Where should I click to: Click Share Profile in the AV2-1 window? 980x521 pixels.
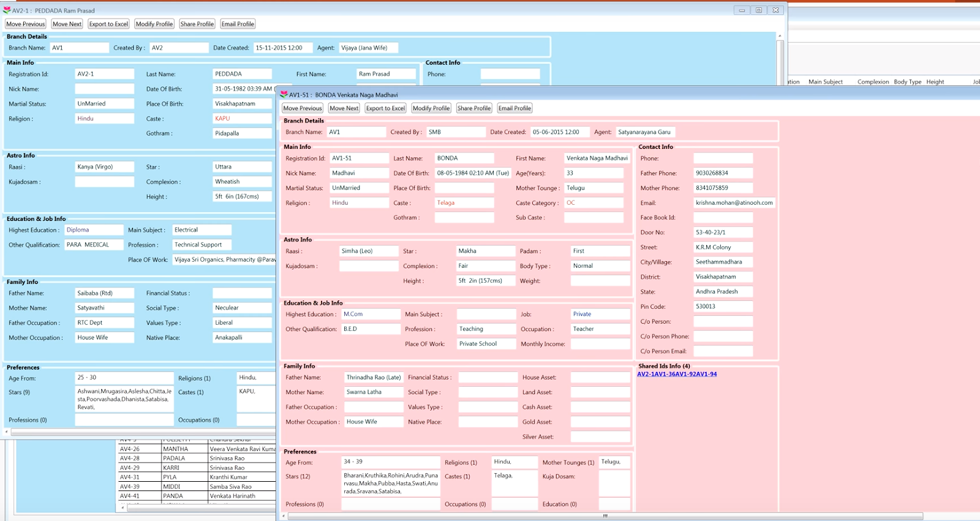pos(197,24)
